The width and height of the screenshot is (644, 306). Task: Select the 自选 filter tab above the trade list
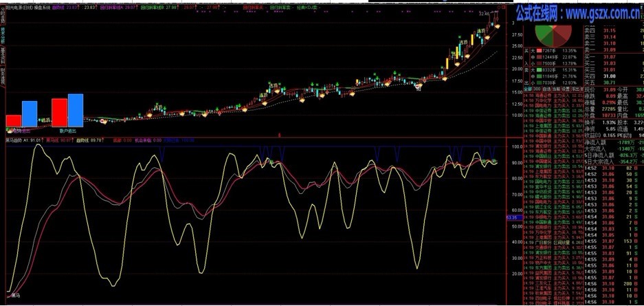(x=546, y=89)
